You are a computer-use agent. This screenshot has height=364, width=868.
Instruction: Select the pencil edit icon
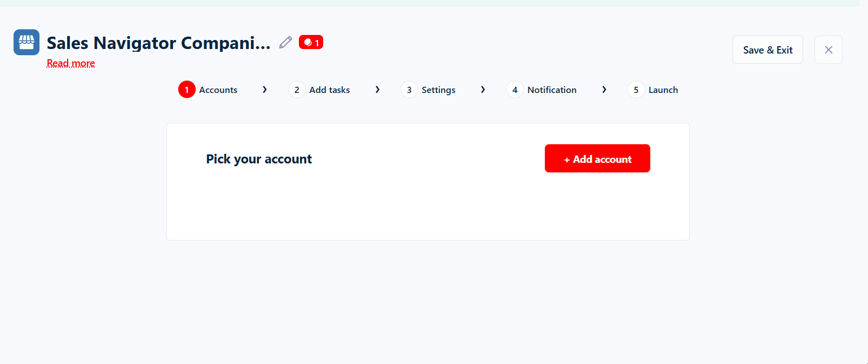(x=285, y=42)
